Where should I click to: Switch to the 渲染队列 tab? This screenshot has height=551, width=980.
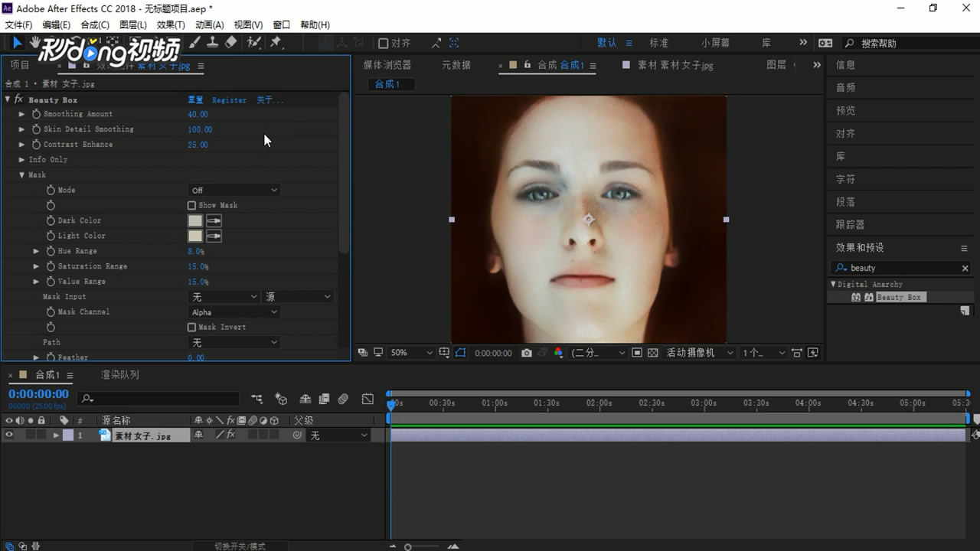click(120, 375)
